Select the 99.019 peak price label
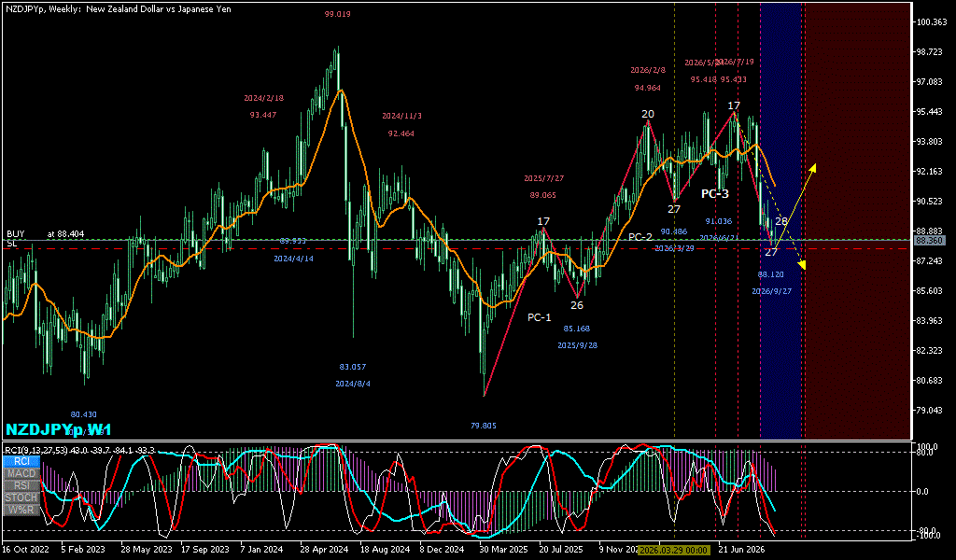956x560 pixels. coord(337,14)
